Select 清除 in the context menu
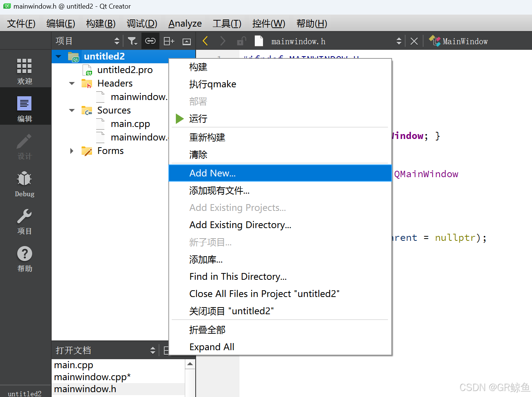Viewport: 532px width, 397px height. pos(280,155)
